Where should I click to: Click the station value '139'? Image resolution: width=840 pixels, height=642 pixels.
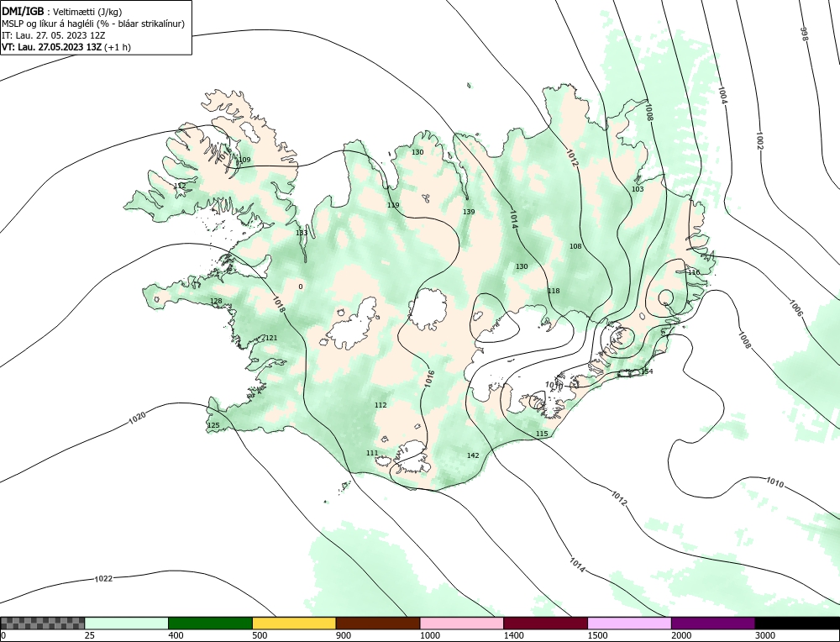469,212
